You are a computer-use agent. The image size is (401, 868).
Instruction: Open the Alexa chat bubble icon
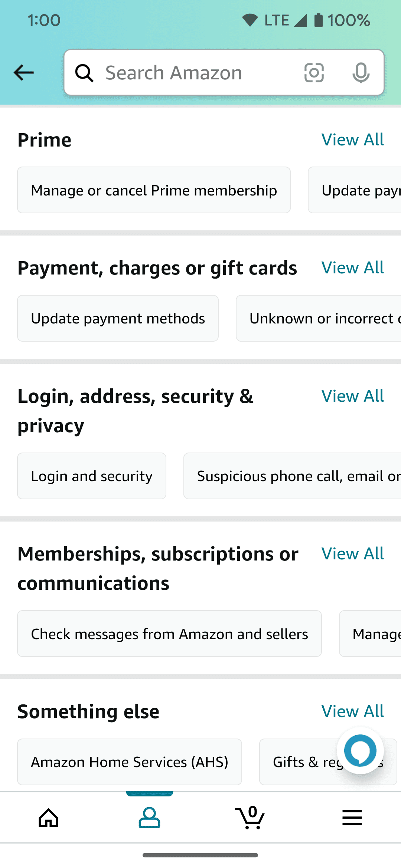tap(360, 751)
